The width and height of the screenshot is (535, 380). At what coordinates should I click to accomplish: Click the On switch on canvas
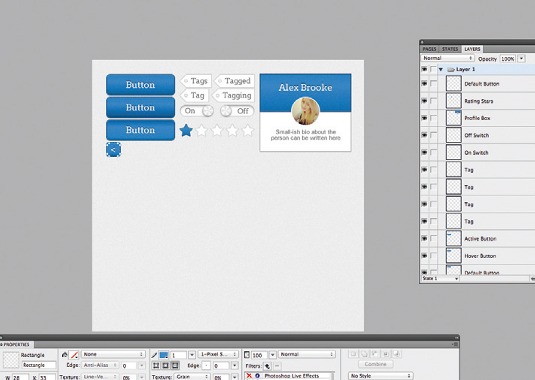197,111
